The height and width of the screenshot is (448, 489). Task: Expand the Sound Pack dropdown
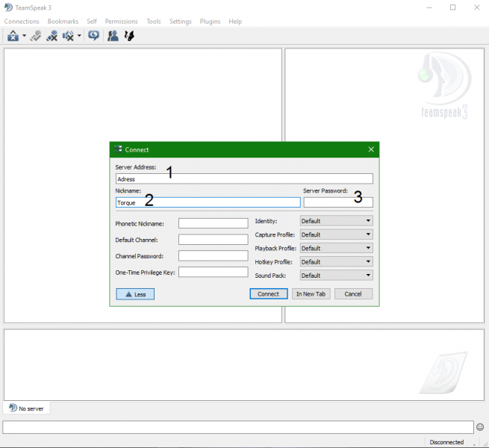pyautogui.click(x=337, y=276)
